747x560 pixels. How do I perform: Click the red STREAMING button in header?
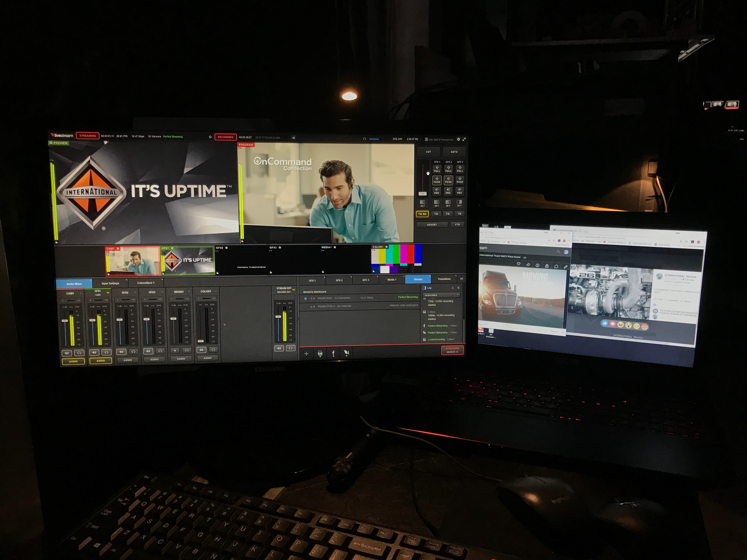(x=87, y=136)
